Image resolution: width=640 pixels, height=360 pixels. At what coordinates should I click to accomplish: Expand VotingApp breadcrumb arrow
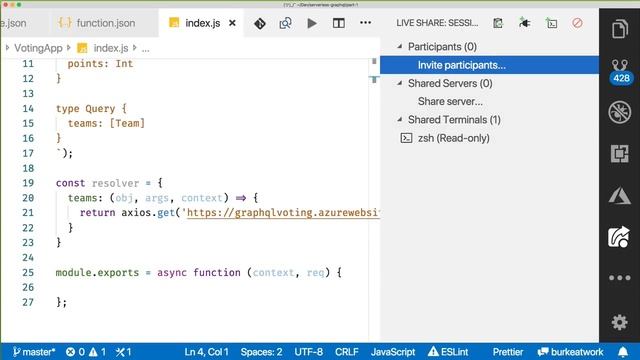coord(7,48)
